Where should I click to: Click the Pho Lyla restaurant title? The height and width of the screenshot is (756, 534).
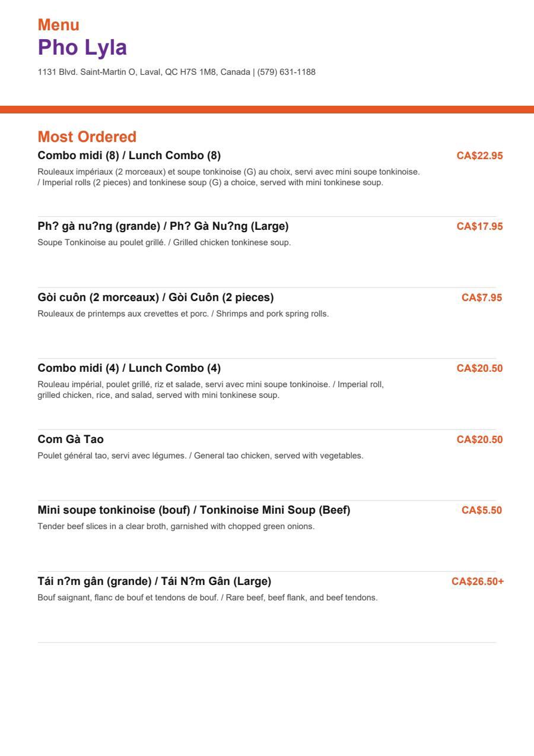tap(82, 48)
